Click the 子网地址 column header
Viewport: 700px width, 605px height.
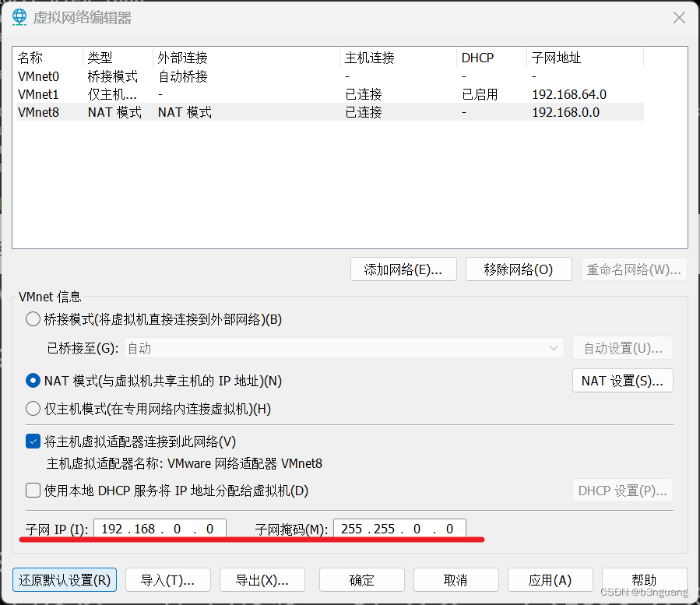point(586,58)
